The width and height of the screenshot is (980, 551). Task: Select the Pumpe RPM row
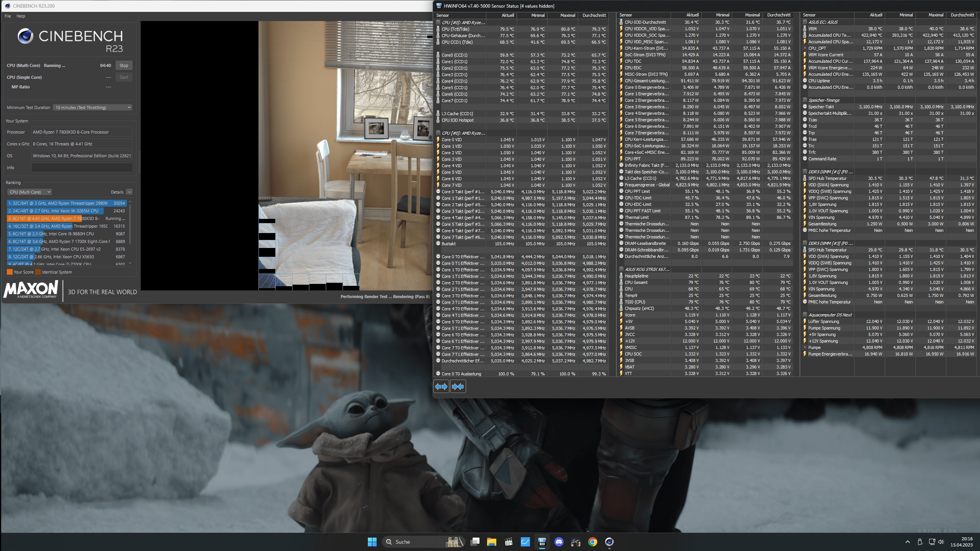[889, 347]
